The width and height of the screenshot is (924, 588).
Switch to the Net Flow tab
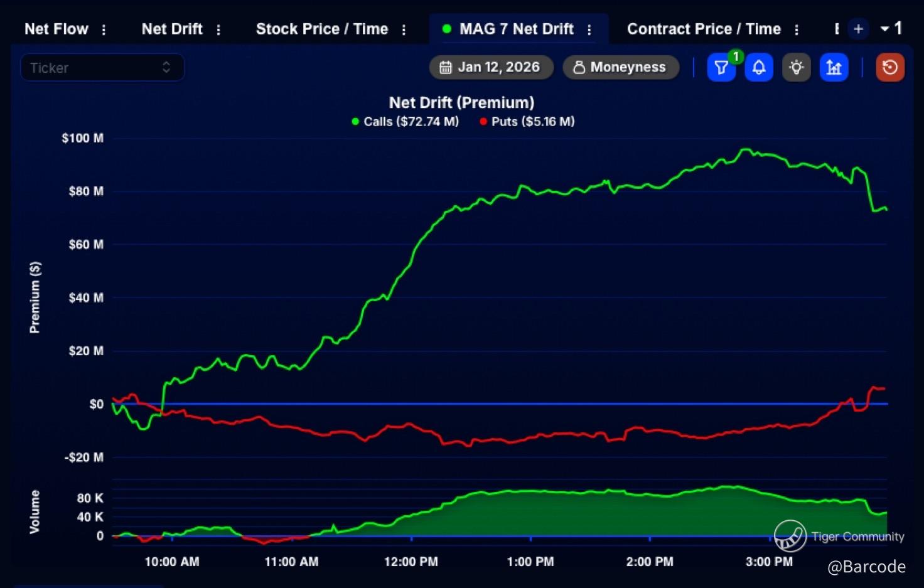[x=56, y=29]
